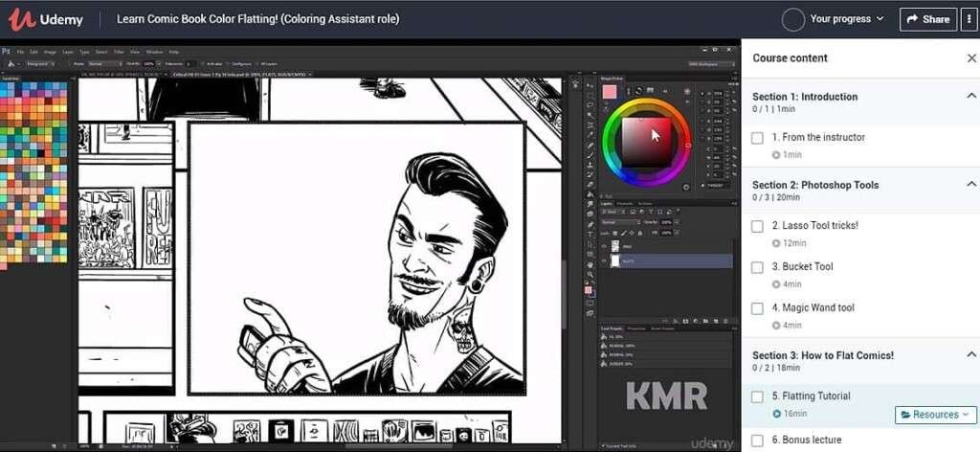Viewport: 980px width, 452px height.
Task: Click the foreground color chip in toolbar
Action: [x=589, y=290]
